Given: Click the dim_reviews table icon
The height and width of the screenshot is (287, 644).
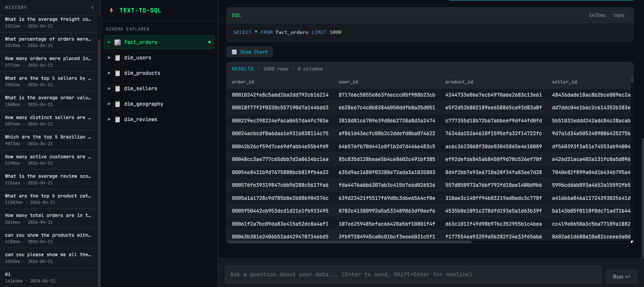Looking at the screenshot, I should click(x=117, y=119).
